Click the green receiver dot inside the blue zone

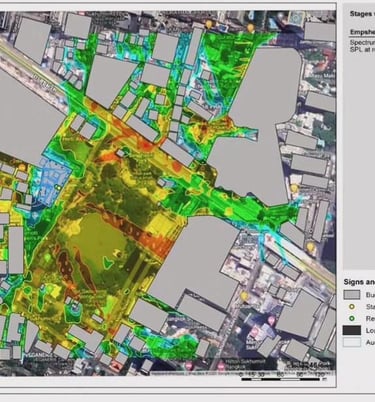pos(60,188)
